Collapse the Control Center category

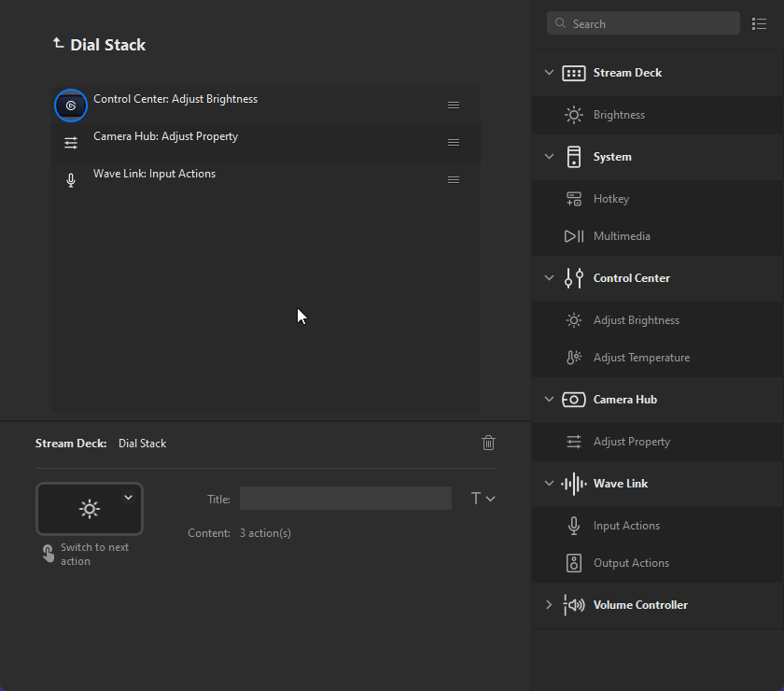click(549, 278)
